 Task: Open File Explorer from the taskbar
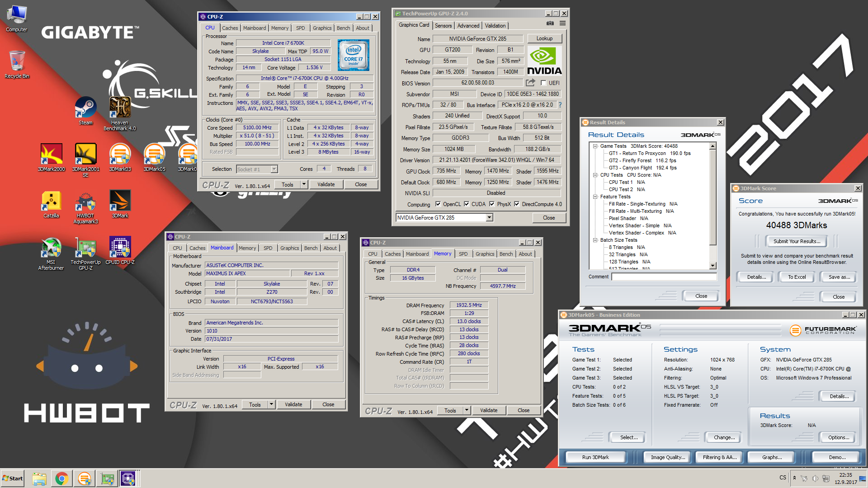[39, 479]
